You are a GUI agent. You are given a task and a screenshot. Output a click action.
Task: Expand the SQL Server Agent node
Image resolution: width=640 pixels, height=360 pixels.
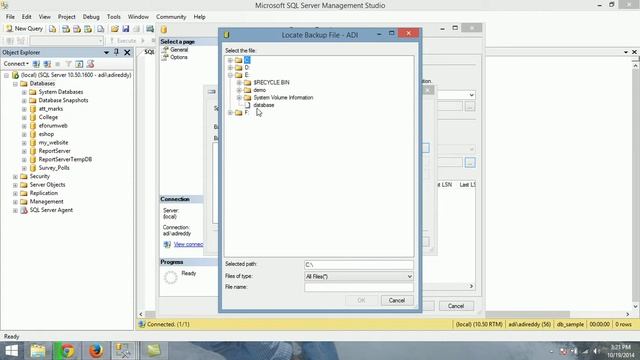pos(15,210)
